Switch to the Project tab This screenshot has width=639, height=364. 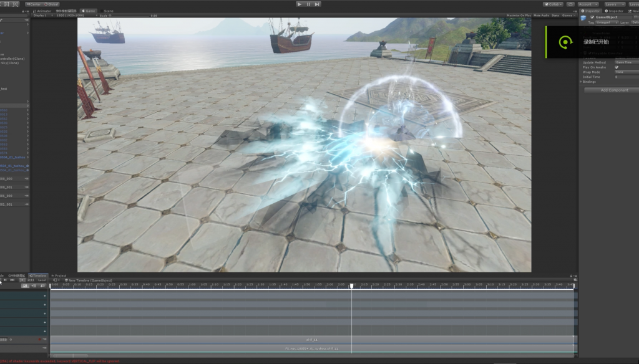pyautogui.click(x=59, y=275)
